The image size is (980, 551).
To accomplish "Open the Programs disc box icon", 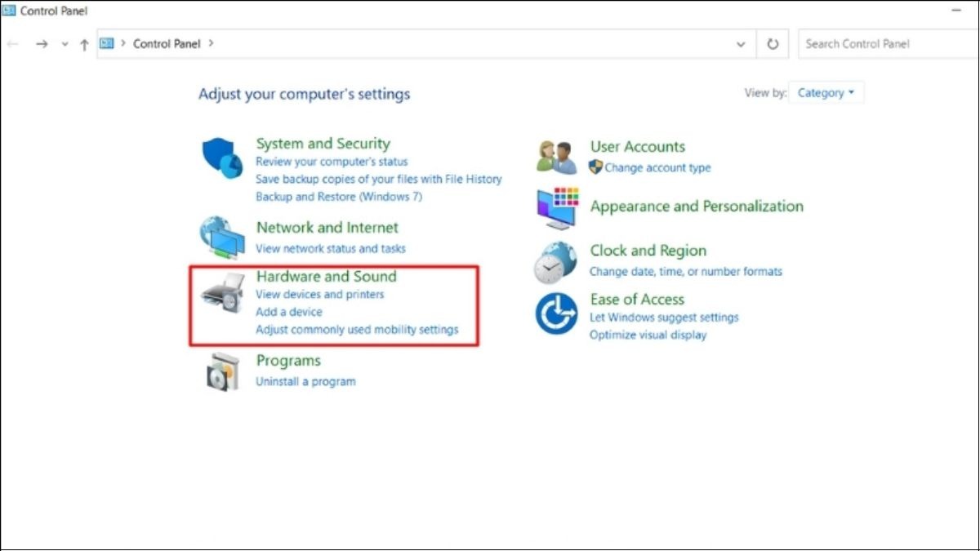I will pyautogui.click(x=222, y=372).
